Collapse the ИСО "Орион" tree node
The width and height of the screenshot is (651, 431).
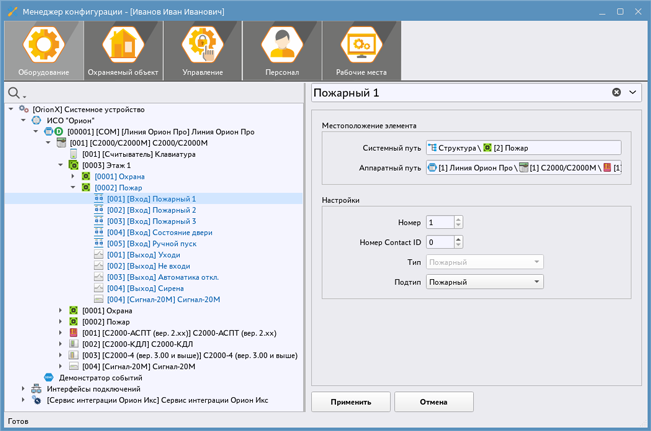coord(24,120)
